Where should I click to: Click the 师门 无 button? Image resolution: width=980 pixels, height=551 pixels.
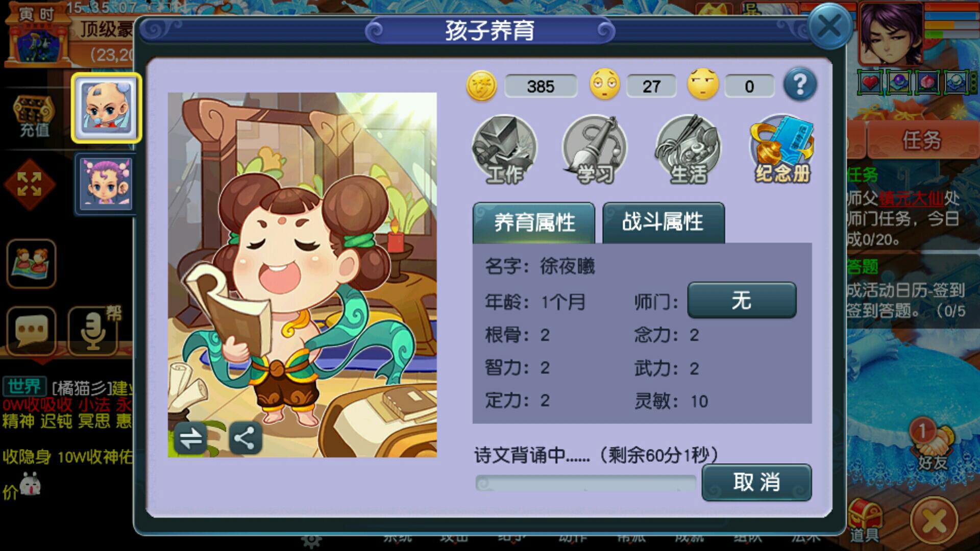[x=742, y=300]
